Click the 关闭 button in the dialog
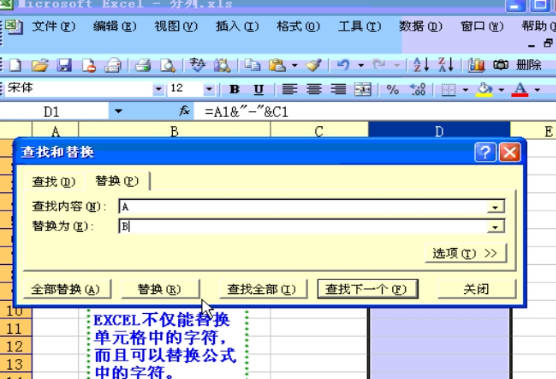The image size is (556, 379). (x=476, y=289)
